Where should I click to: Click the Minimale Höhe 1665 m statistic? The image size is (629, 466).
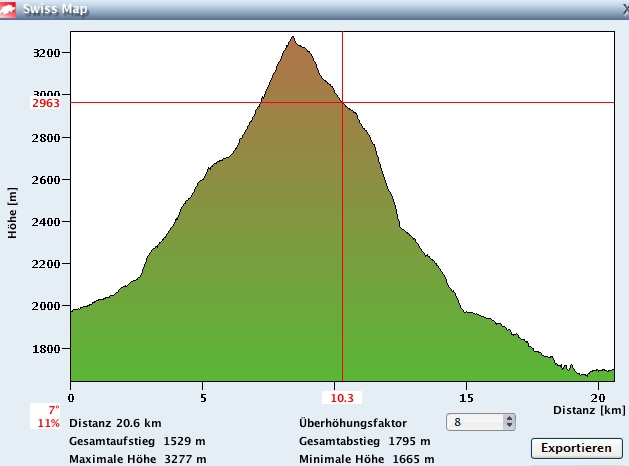[x=366, y=459]
